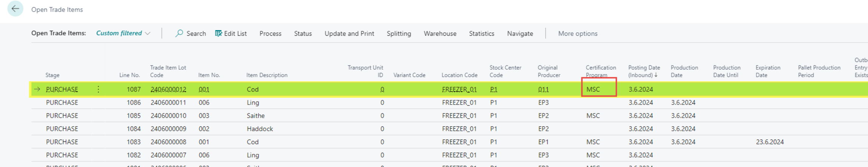Click the Edit List icon
This screenshot has width=868, height=167.
pos(218,33)
